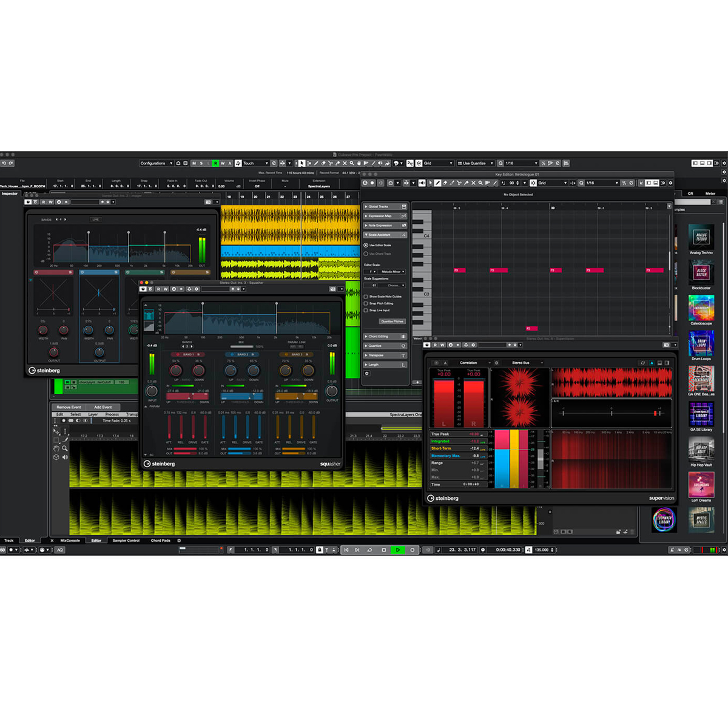Click the Hand tool in the sample editor
Viewport: 728px width, 728px height.
click(56, 448)
